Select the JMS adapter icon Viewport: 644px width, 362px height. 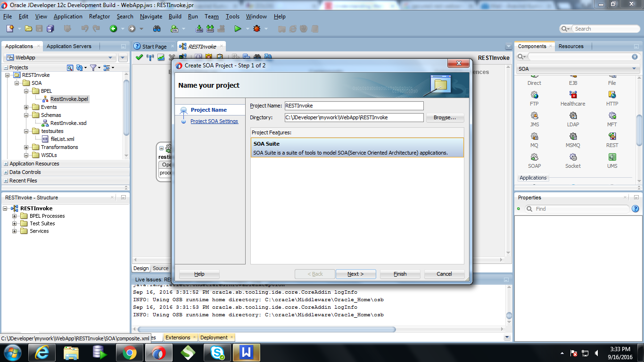tap(534, 118)
